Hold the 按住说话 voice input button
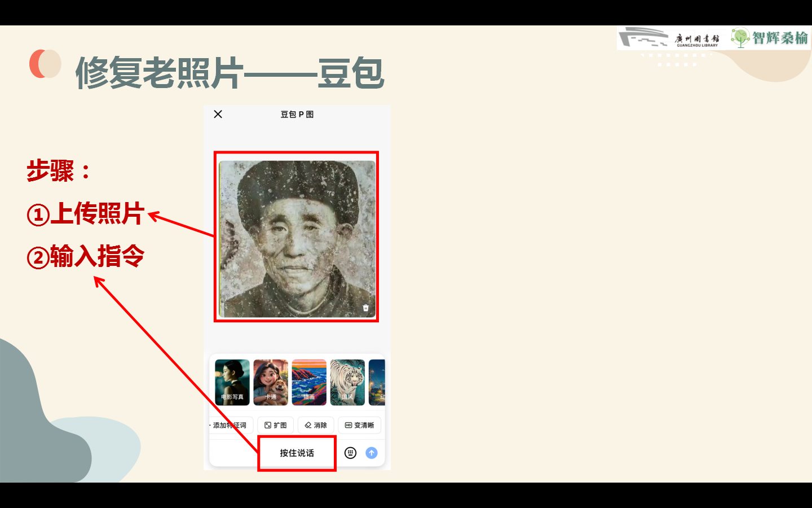Image resolution: width=812 pixels, height=508 pixels. 297,453
